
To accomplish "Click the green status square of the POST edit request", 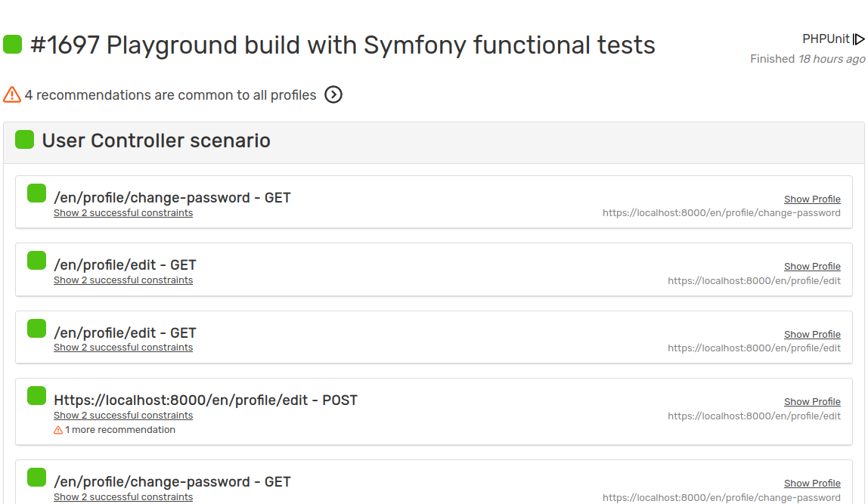I will pos(36,395).
